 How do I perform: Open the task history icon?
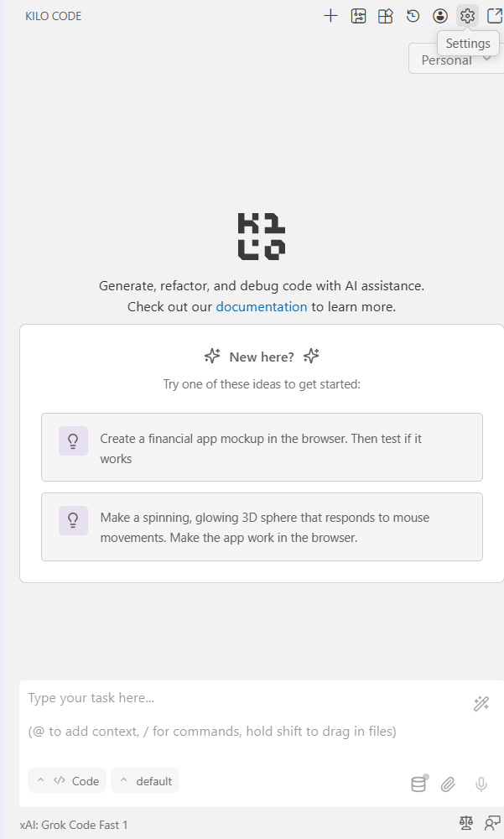(413, 16)
